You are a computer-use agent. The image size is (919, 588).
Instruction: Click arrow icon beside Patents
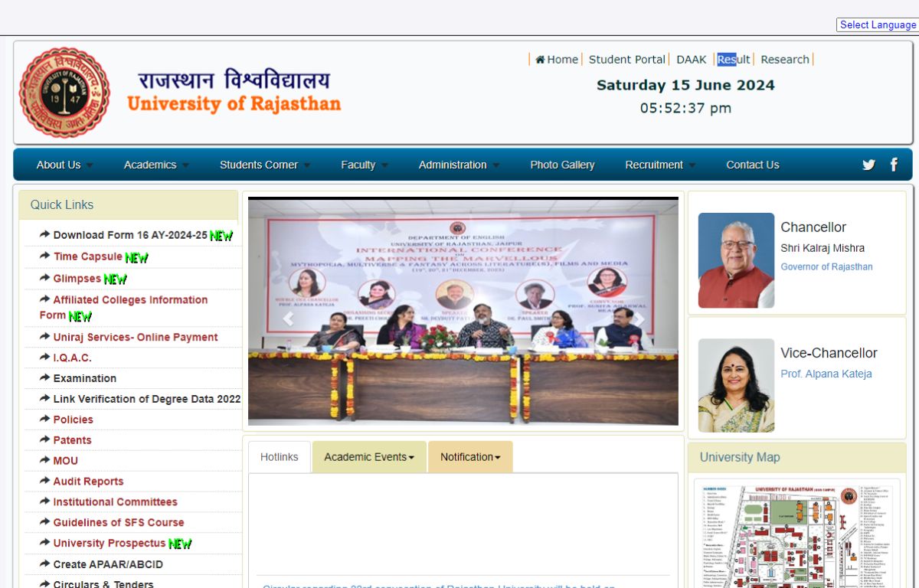coord(45,440)
